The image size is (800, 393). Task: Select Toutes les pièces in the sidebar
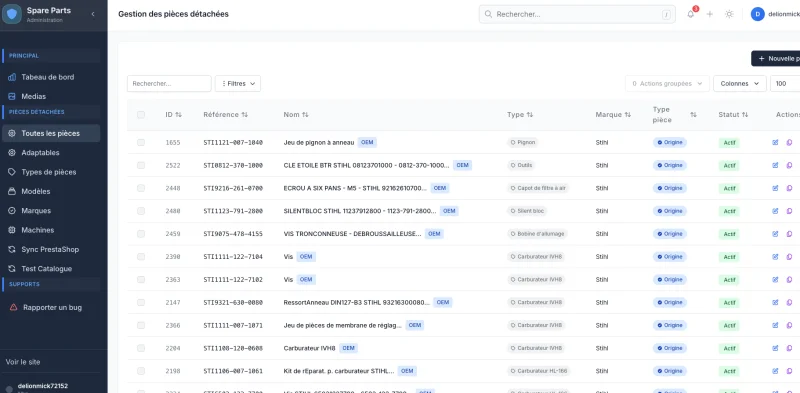51,133
